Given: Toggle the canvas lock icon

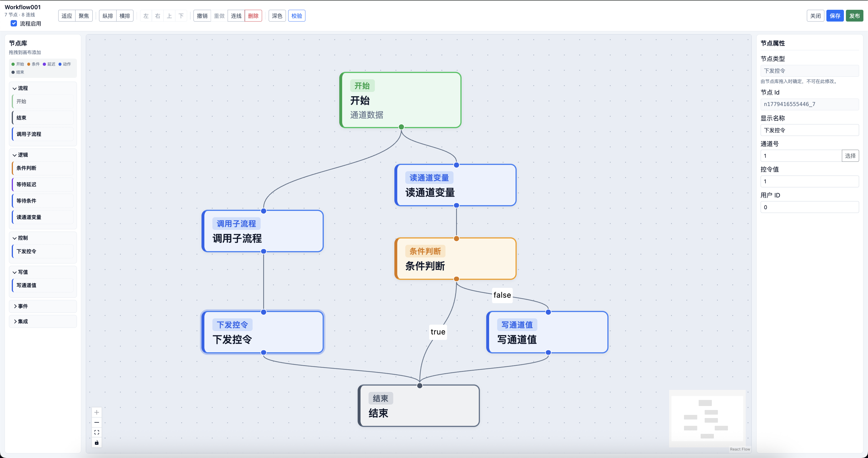Looking at the screenshot, I should click(x=97, y=442).
